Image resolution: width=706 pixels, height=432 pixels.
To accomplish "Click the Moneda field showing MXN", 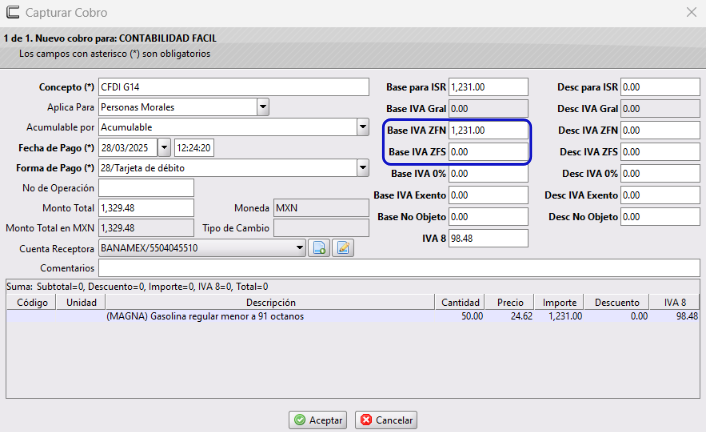I will tap(321, 208).
